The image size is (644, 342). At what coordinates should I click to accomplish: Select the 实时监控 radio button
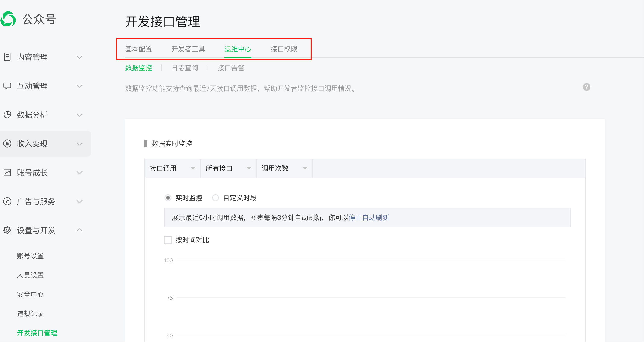point(168,198)
